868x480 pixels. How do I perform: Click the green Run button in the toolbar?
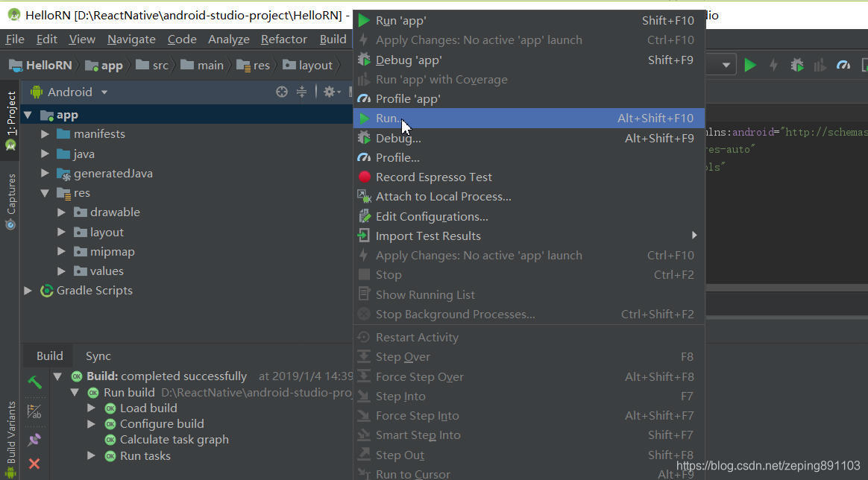tap(750, 66)
